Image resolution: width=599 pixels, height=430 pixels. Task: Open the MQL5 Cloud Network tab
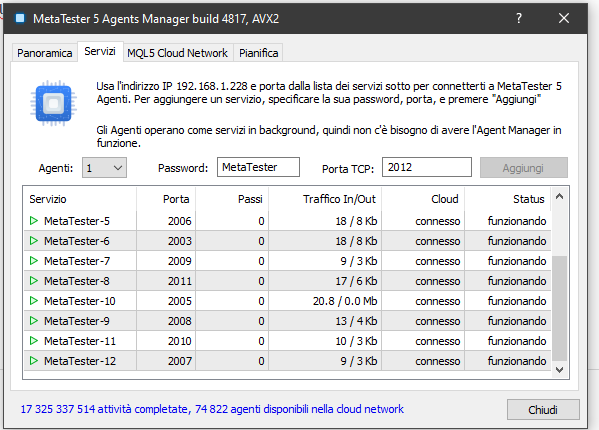pos(177,53)
